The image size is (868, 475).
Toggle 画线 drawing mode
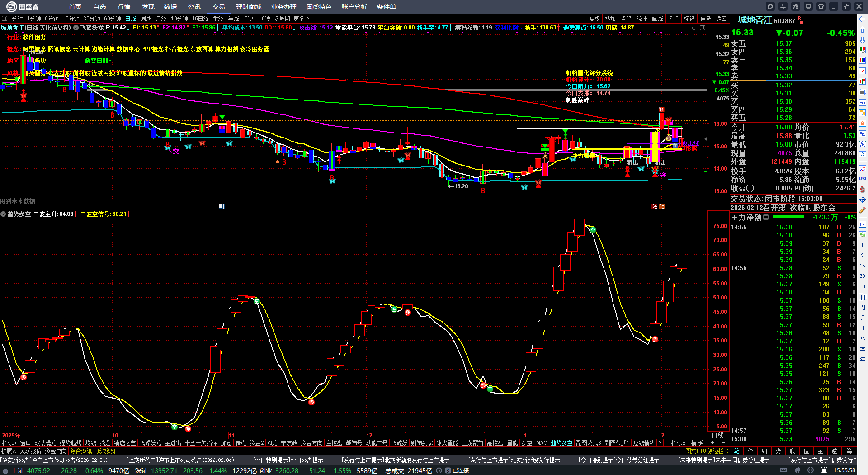(x=658, y=19)
